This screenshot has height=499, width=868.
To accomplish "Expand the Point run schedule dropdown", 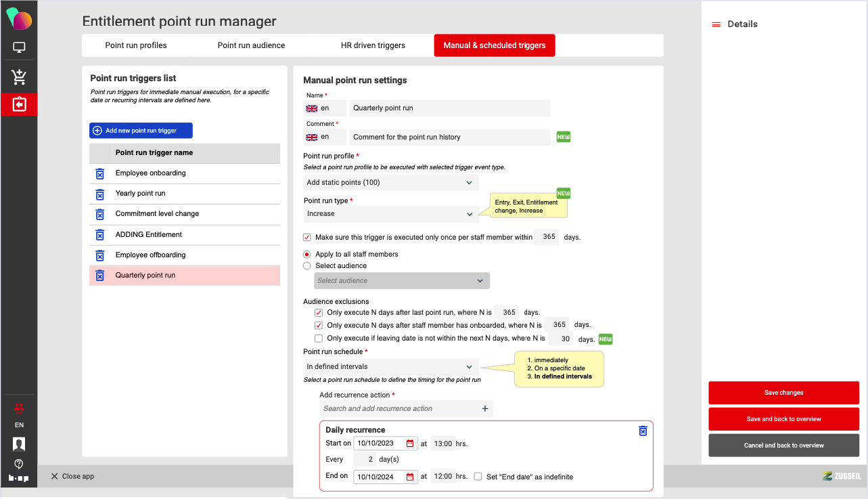I will [391, 367].
